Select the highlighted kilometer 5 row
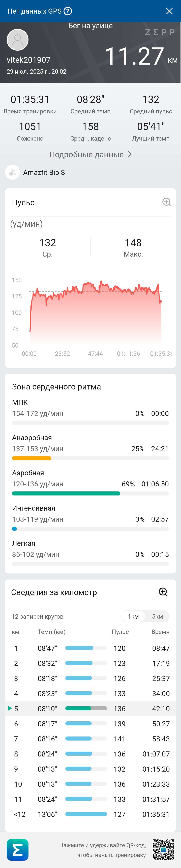The height and width of the screenshot is (868, 181). (90, 708)
